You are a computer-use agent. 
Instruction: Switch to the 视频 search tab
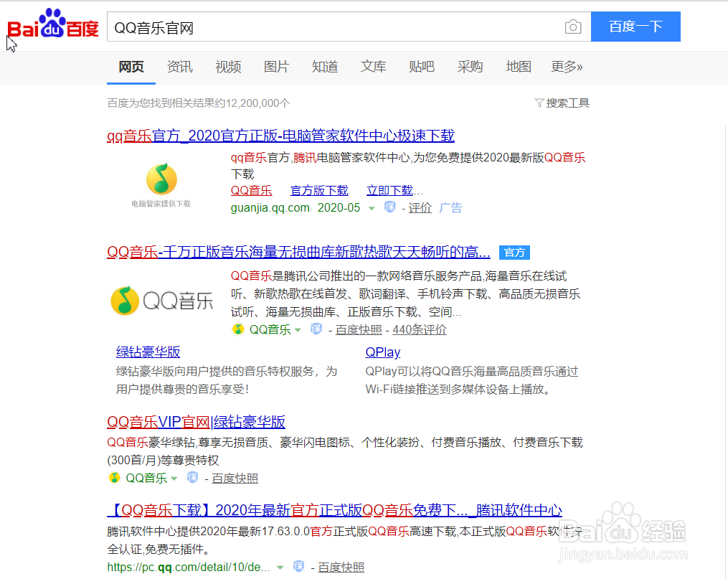[x=227, y=67]
